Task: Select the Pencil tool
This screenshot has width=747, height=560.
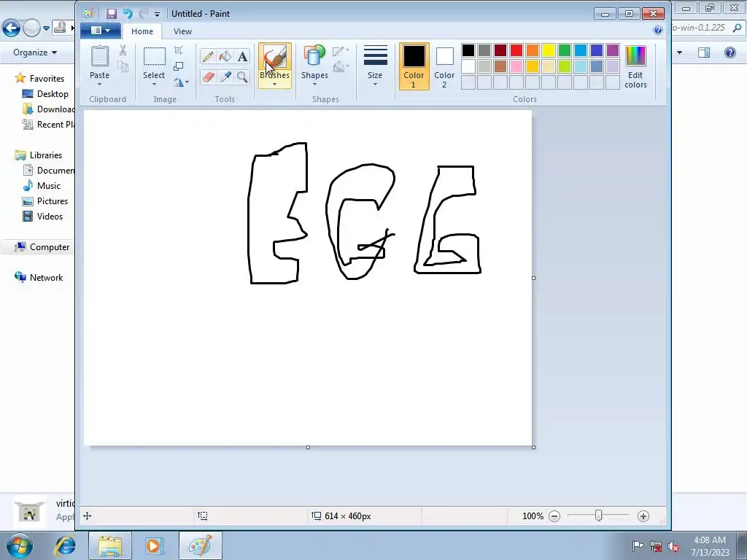Action: [x=208, y=57]
